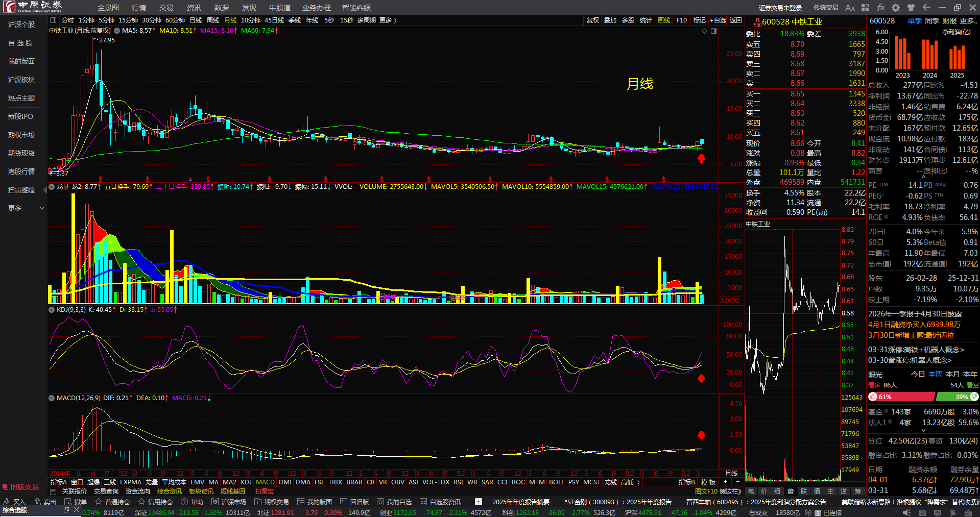Toggle 复权 price adjustment
The width and height of the screenshot is (980, 517).
[592, 20]
